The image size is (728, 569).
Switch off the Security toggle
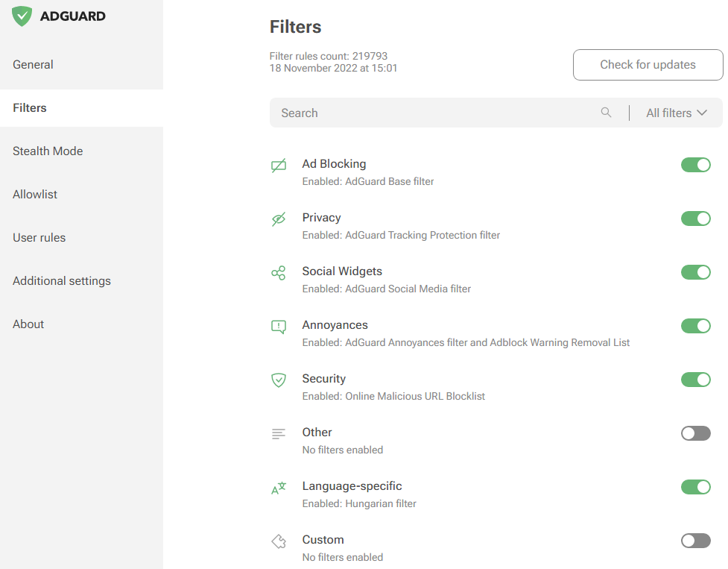696,380
